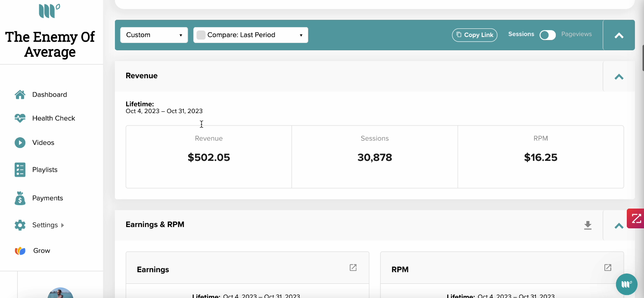
Task: Click the user profile avatar
Action: click(60, 293)
